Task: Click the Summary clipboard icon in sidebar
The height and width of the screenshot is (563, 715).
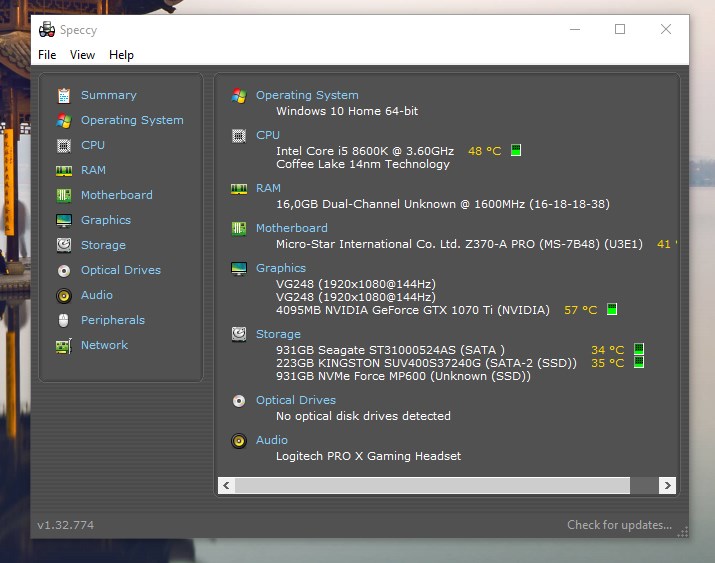Action: pyautogui.click(x=64, y=95)
